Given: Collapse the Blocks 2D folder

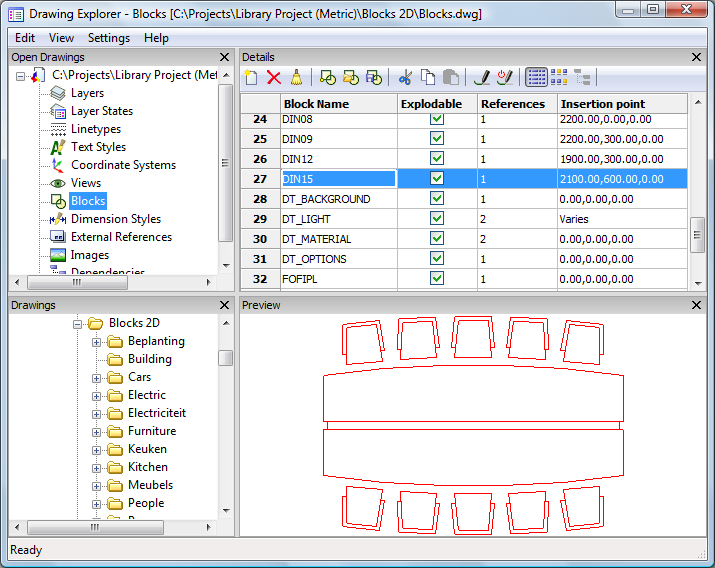Looking at the screenshot, I should (78, 323).
